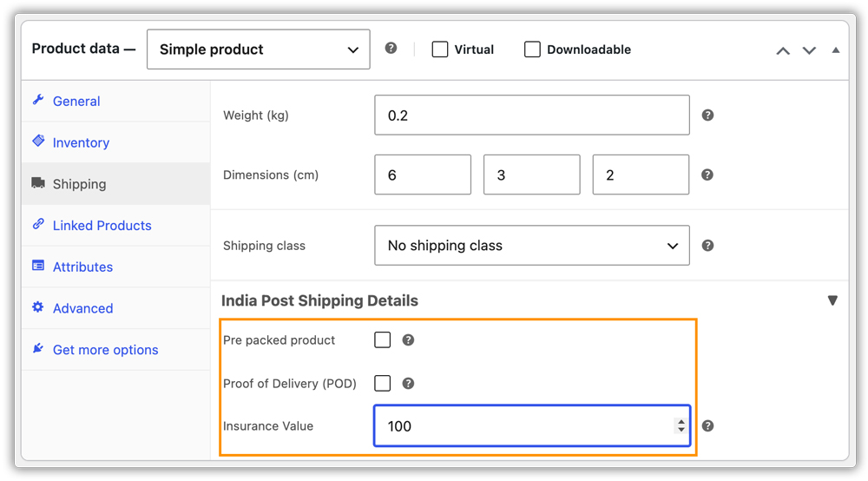Click the help icon beside product type dropdown

pyautogui.click(x=391, y=48)
